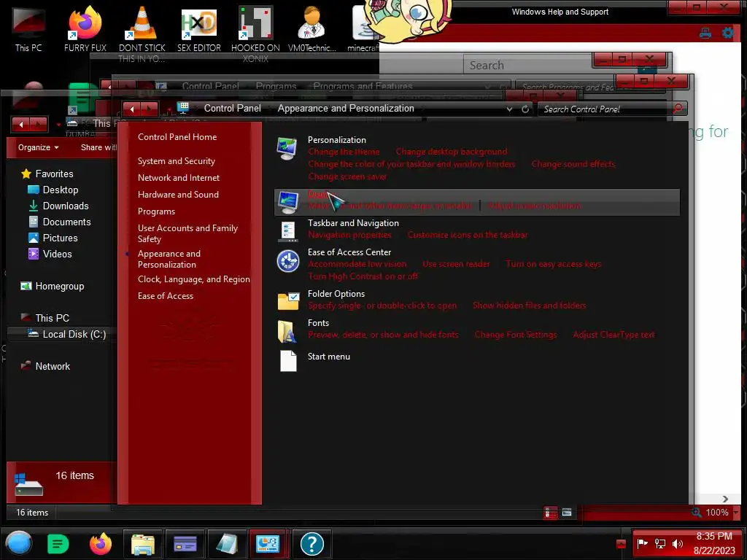This screenshot has height=560, width=747.
Task: Open the VM0Technic desktop shortcut
Action: pos(312,29)
